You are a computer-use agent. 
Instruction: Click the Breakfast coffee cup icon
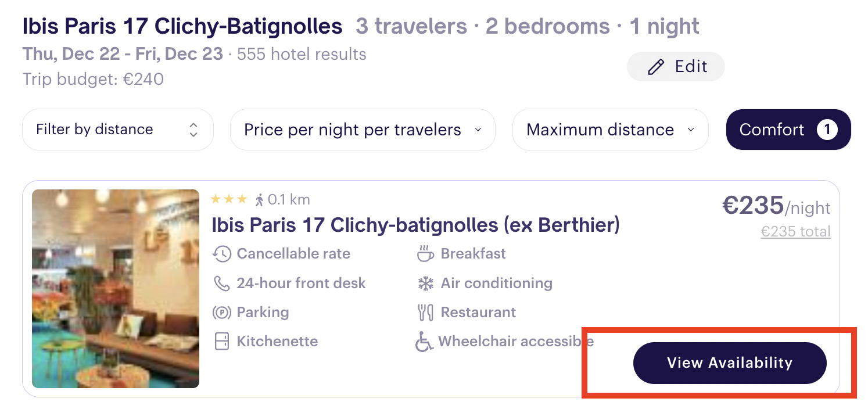[x=426, y=254]
